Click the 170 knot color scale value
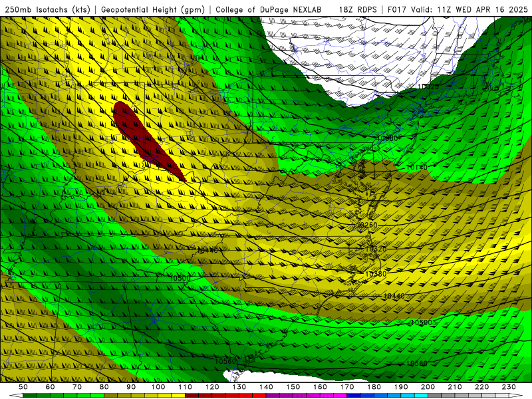 coord(347,387)
